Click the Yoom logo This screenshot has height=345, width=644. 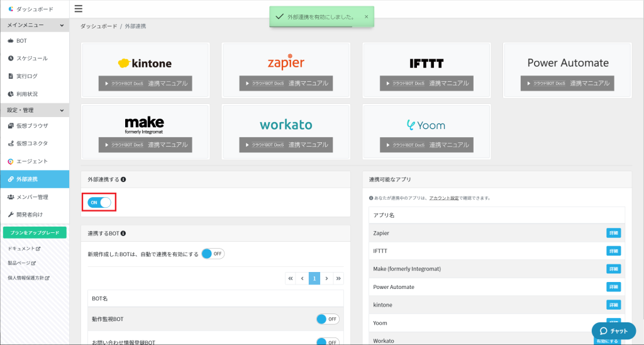426,125
